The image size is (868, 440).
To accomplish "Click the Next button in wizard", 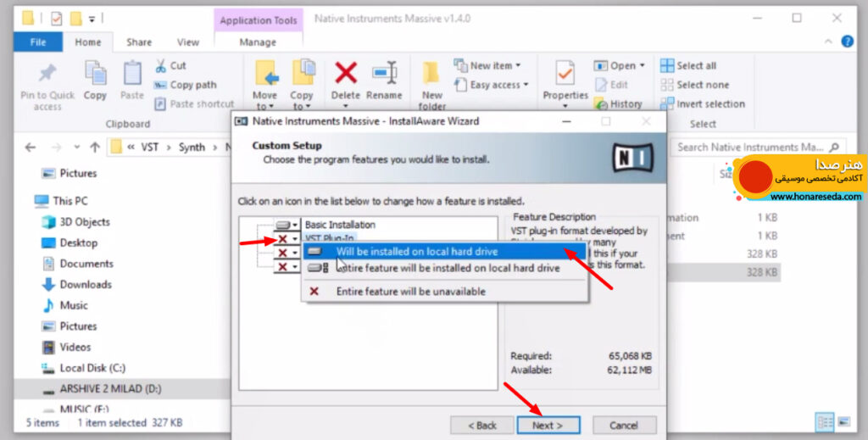I will point(548,425).
